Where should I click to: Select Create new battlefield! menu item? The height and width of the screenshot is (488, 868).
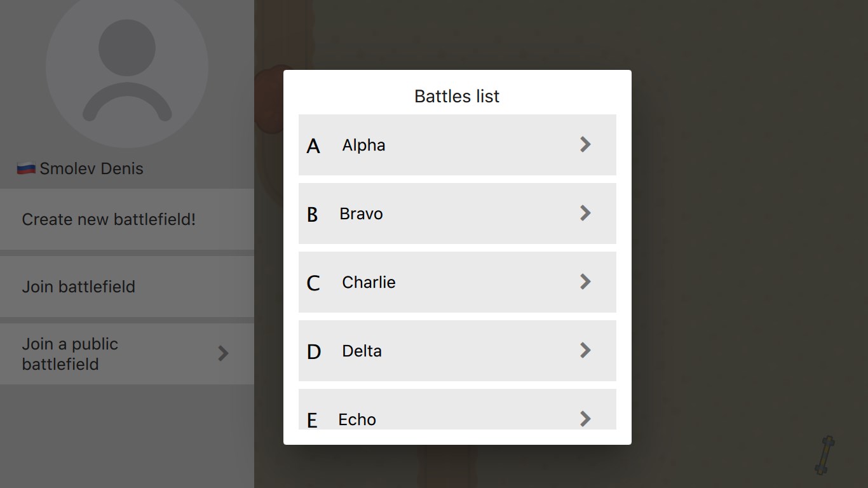coord(109,219)
